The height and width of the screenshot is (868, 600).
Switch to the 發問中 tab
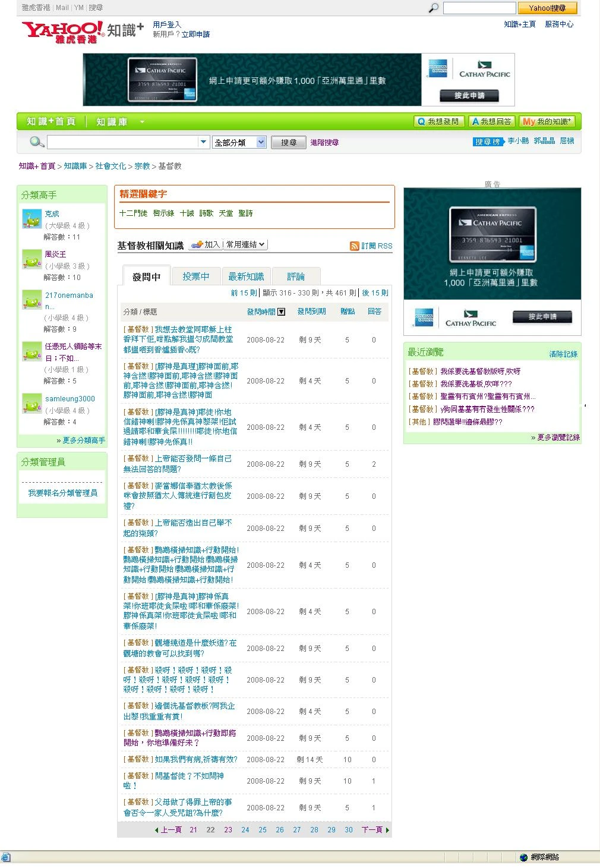pyautogui.click(x=147, y=276)
